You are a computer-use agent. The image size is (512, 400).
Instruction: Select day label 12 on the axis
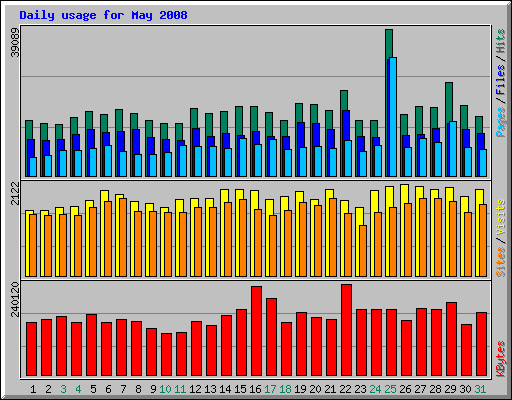(x=195, y=389)
